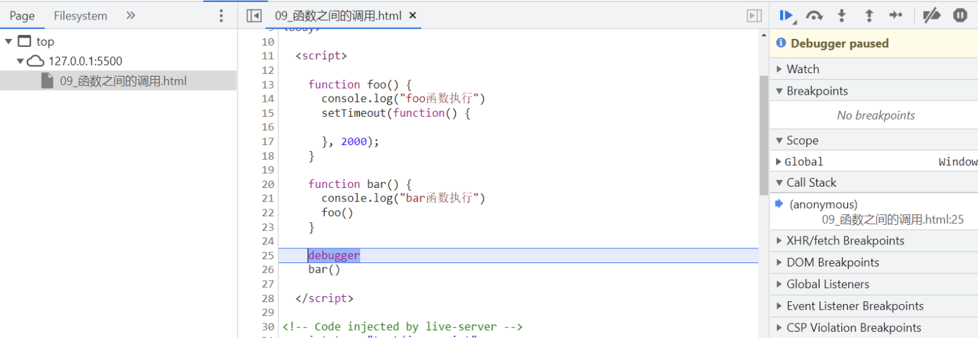Hide the navigator sidebar icon
The width and height of the screenshot is (980, 339).
pyautogui.click(x=254, y=15)
